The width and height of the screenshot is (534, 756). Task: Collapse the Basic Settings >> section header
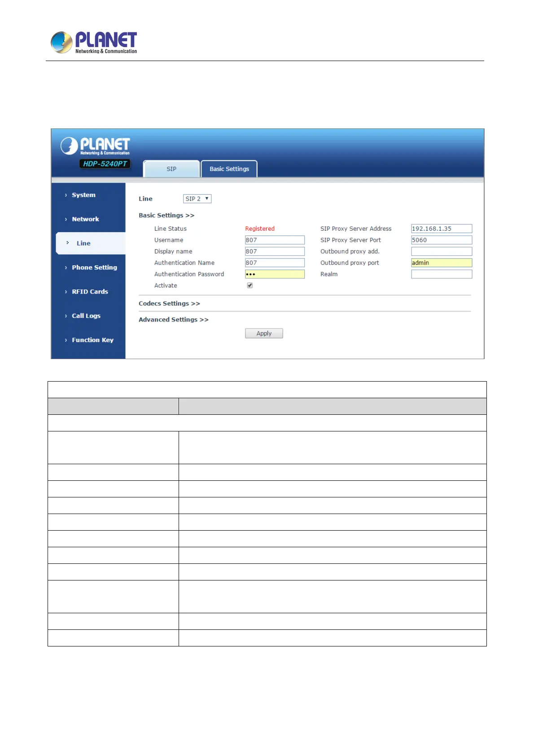(166, 215)
